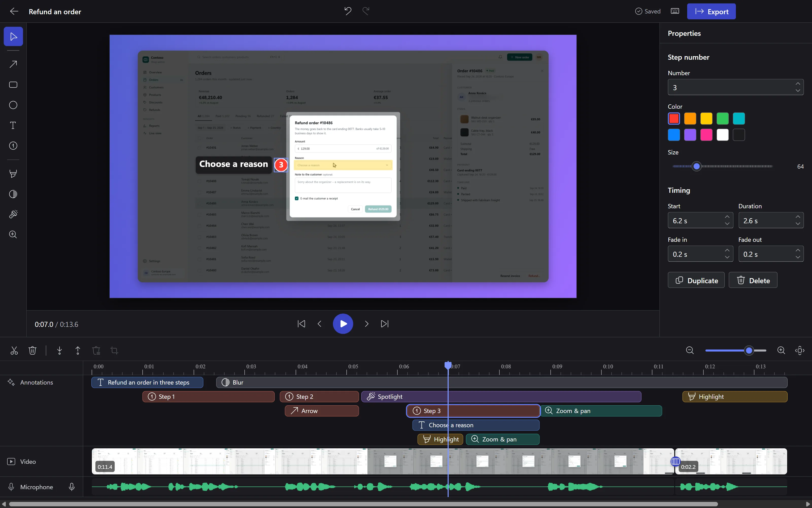Click the Export button
The image size is (812, 508).
tap(711, 11)
